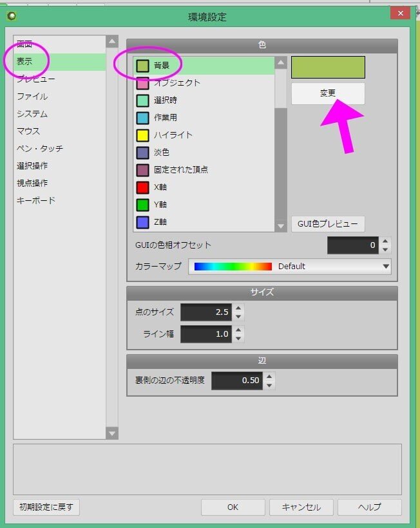This screenshot has height=528, width=420.
Task: Decrease 裏側の辺の不透明度 with down arrow
Action: (x=269, y=385)
